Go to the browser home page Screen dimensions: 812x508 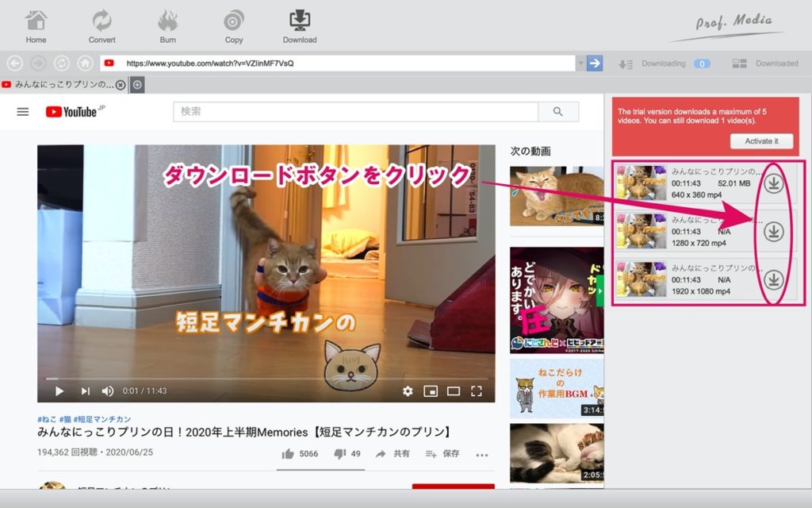(85, 63)
